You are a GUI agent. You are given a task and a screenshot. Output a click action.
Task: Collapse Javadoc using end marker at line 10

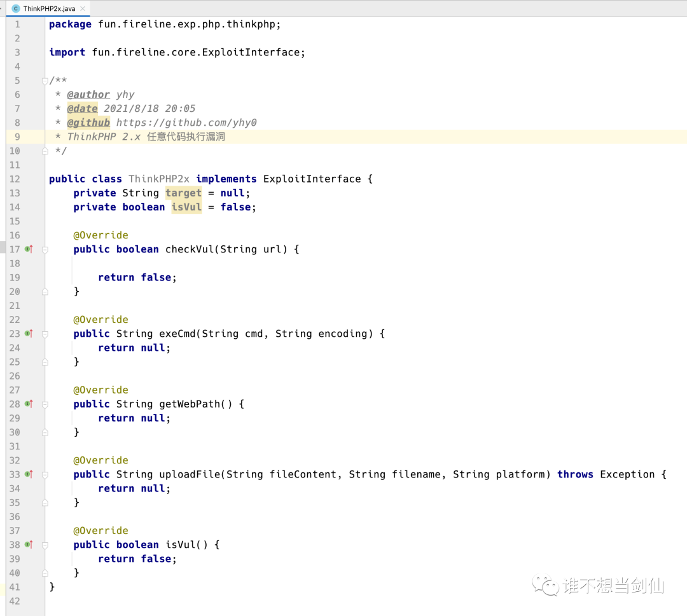45,151
